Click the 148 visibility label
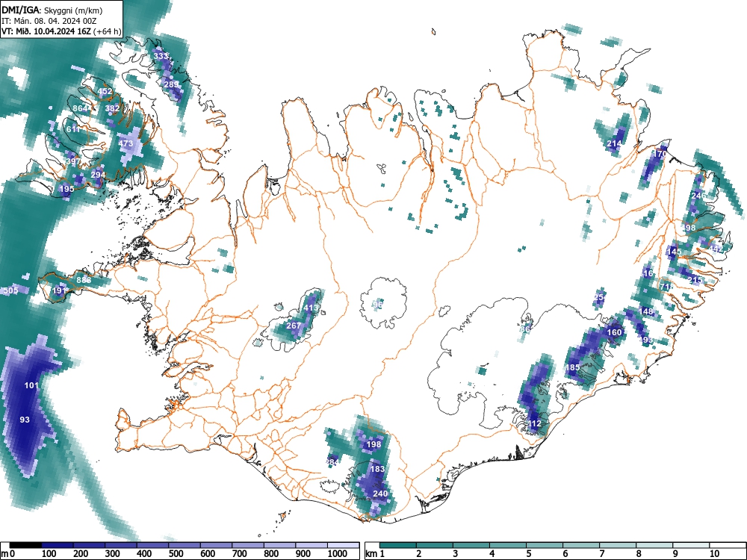This screenshot has width=747, height=560. coord(646,312)
